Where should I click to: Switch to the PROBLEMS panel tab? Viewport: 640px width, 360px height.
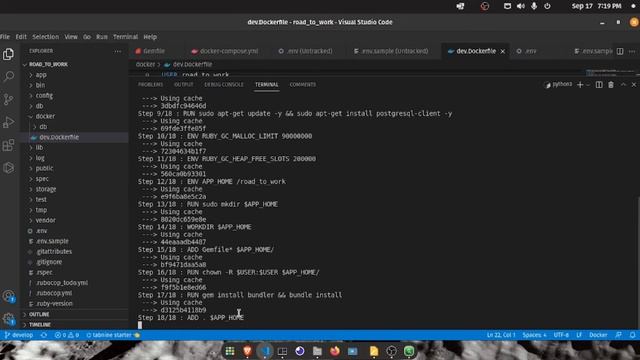point(150,84)
